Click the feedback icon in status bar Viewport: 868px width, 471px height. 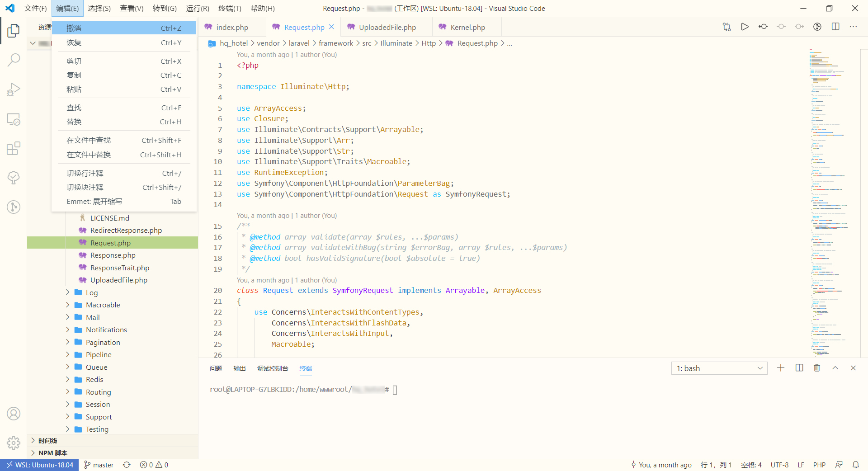(839, 465)
